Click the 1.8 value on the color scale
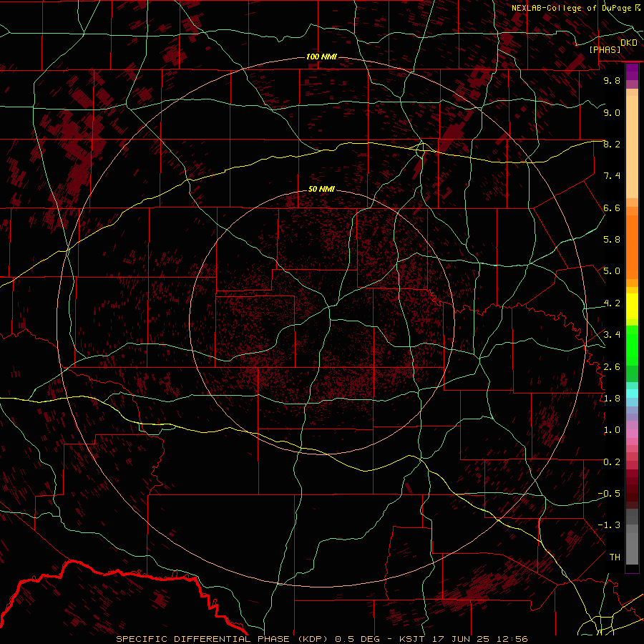This screenshot has width=644, height=644. click(x=612, y=399)
